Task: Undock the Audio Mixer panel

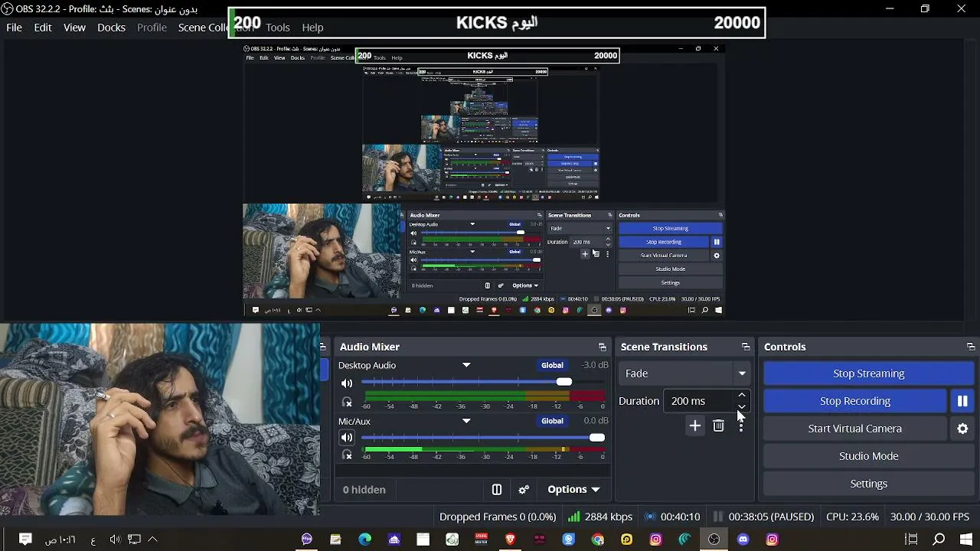Action: coord(603,347)
